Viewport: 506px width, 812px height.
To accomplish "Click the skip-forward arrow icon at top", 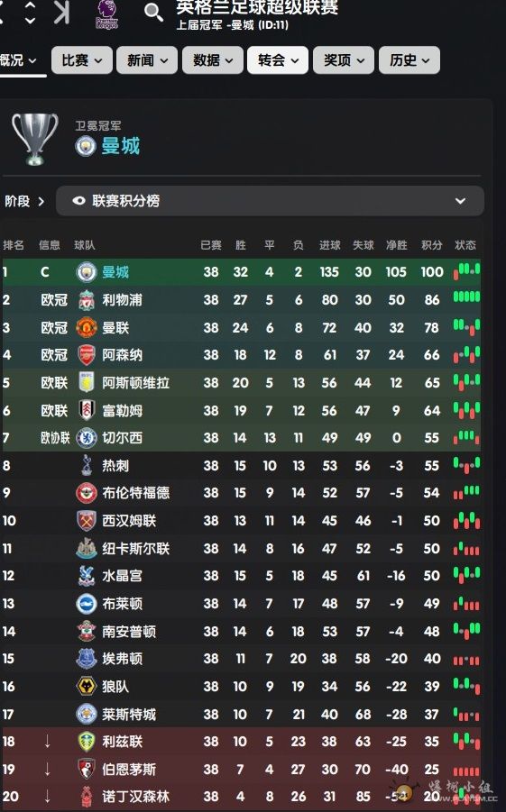I will click(61, 12).
